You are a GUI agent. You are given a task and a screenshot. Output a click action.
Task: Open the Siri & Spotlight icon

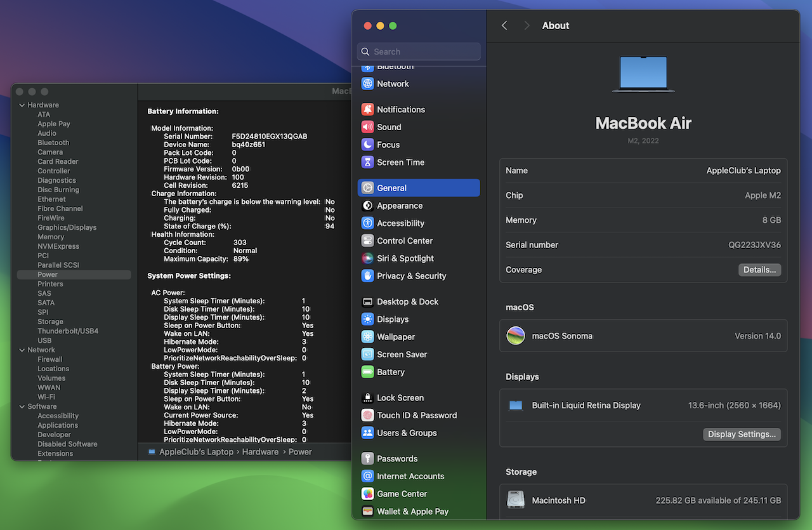click(367, 258)
